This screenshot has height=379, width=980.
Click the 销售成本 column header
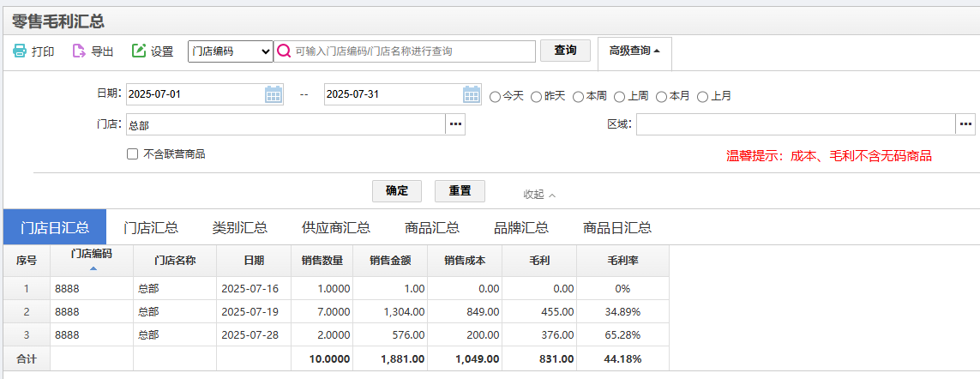tap(465, 261)
